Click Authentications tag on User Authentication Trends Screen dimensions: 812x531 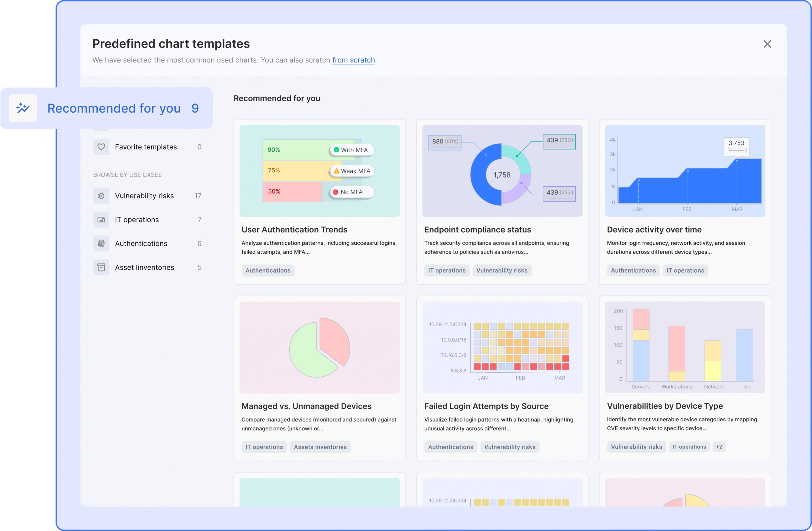pyautogui.click(x=268, y=270)
